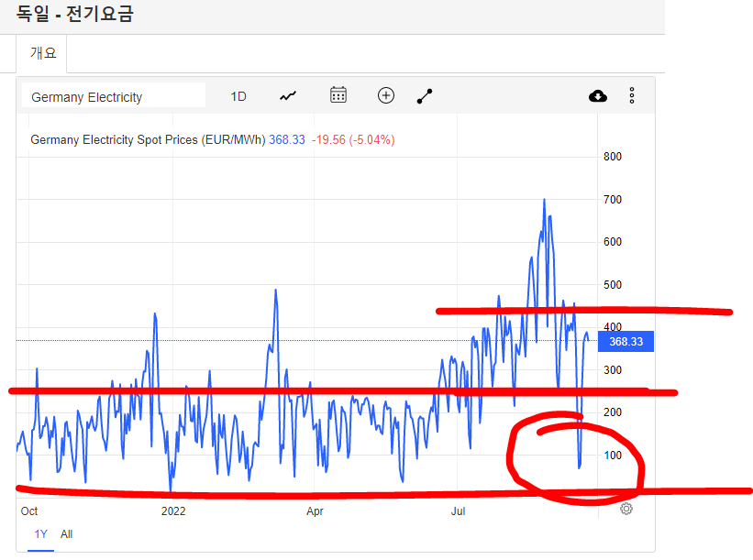
Task: Click the 2022 x-axis label
Action: tap(173, 511)
